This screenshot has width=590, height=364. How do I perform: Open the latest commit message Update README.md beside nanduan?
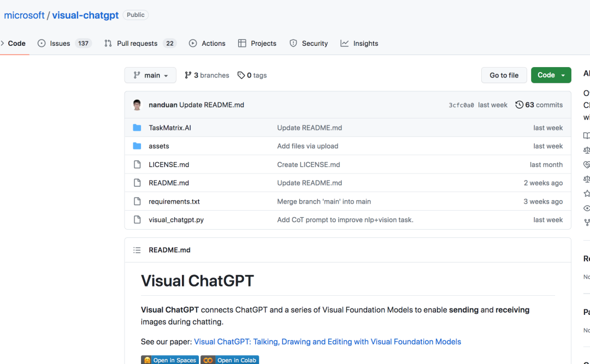pos(211,105)
